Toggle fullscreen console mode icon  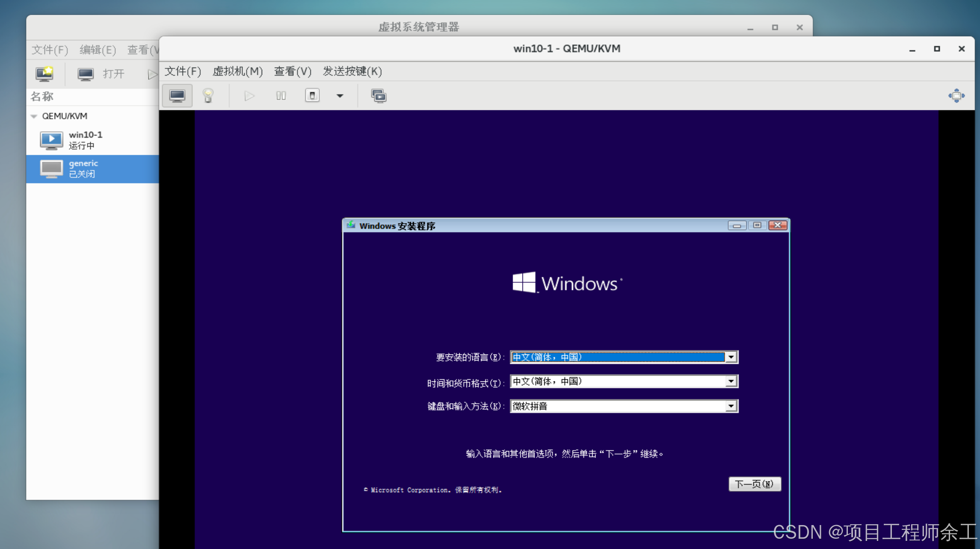point(956,96)
